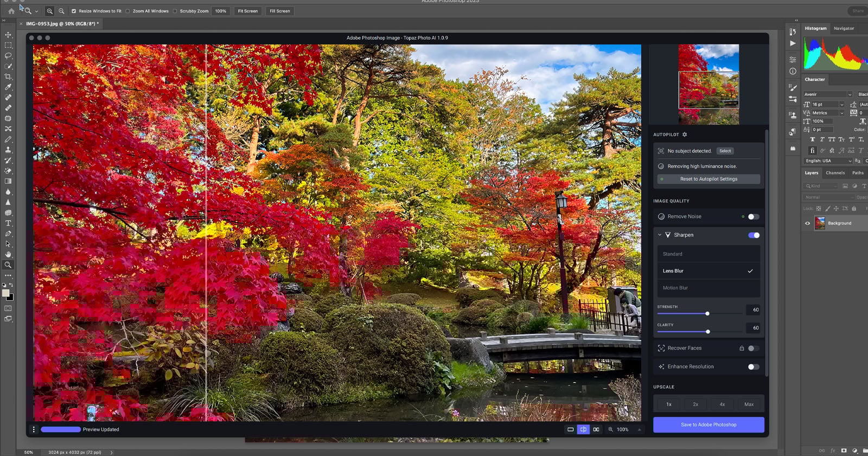Click the Home icon in options bar
This screenshot has width=868, height=456.
[11, 11]
